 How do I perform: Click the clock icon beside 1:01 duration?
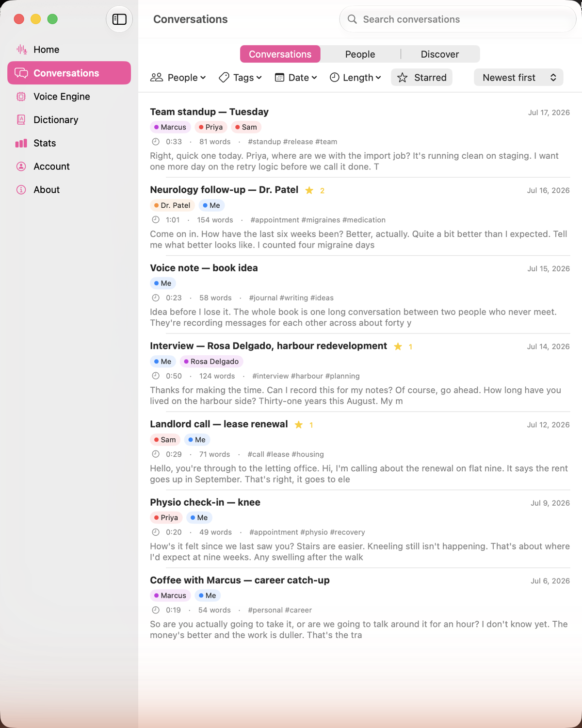[156, 220]
